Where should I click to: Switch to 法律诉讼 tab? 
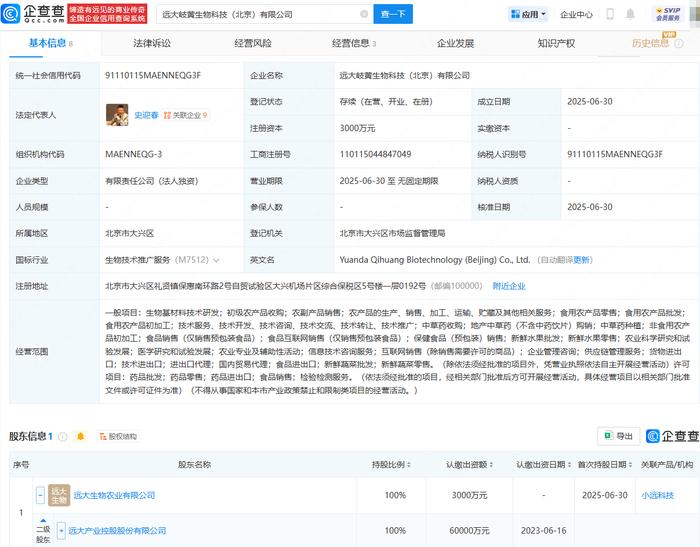(x=152, y=43)
